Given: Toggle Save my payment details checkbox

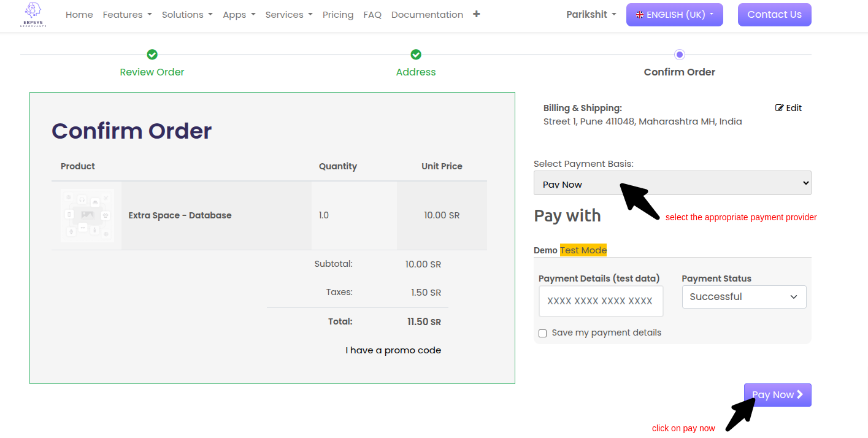Looking at the screenshot, I should tap(542, 333).
